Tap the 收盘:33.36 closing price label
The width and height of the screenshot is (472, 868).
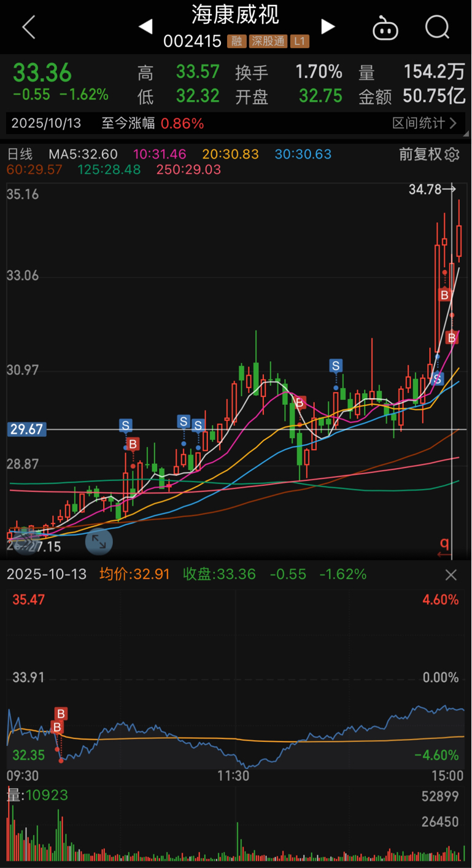(219, 574)
